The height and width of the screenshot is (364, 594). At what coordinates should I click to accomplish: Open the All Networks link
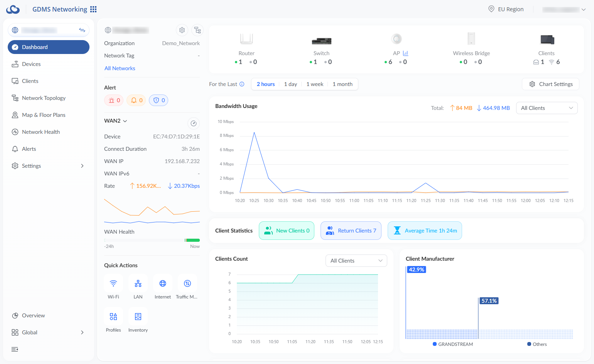[120, 68]
